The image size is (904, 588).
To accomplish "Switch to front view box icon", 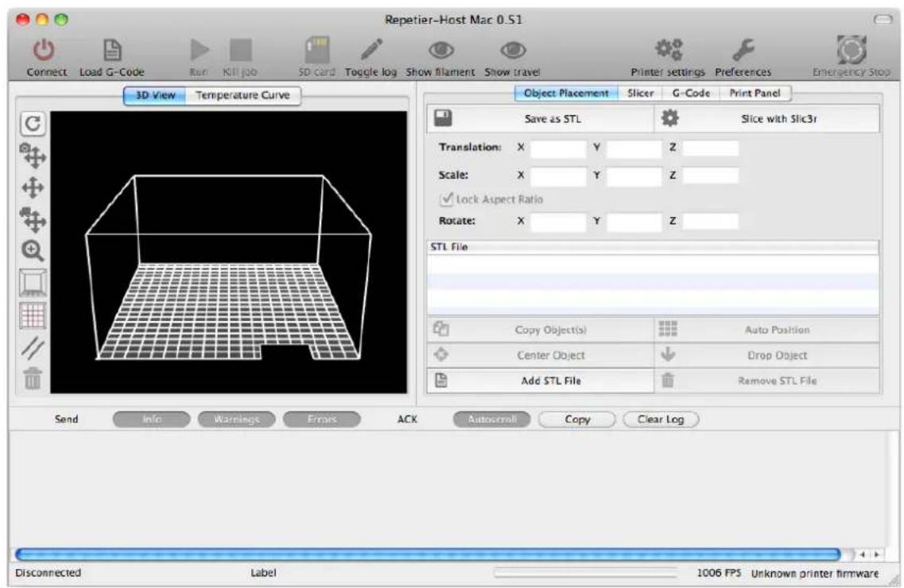I will 33,283.
